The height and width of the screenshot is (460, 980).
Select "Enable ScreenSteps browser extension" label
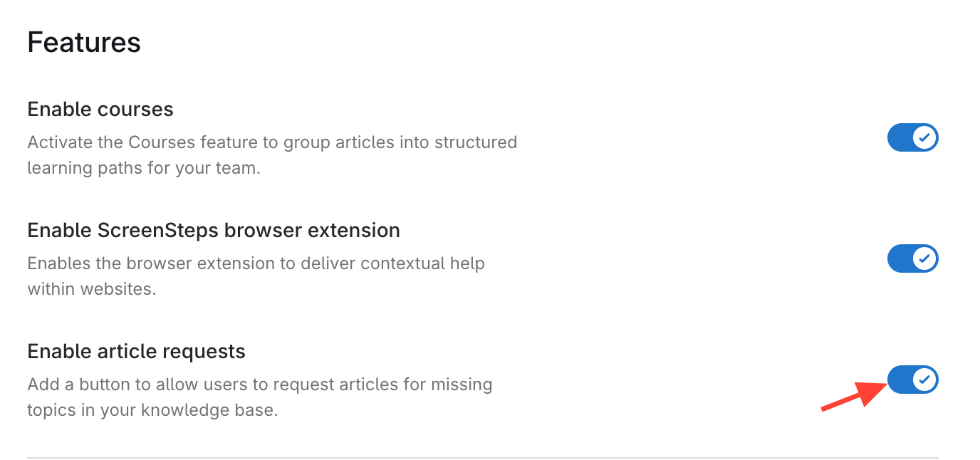(x=214, y=231)
